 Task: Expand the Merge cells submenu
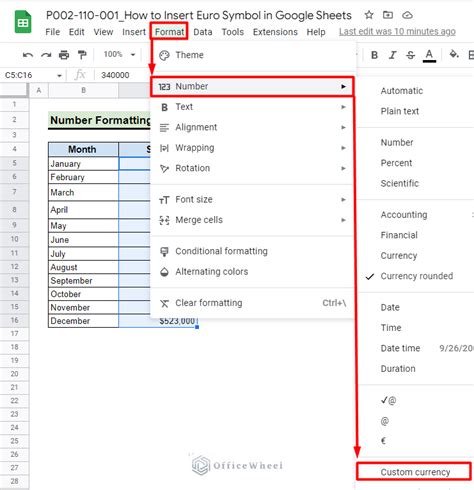[252, 220]
